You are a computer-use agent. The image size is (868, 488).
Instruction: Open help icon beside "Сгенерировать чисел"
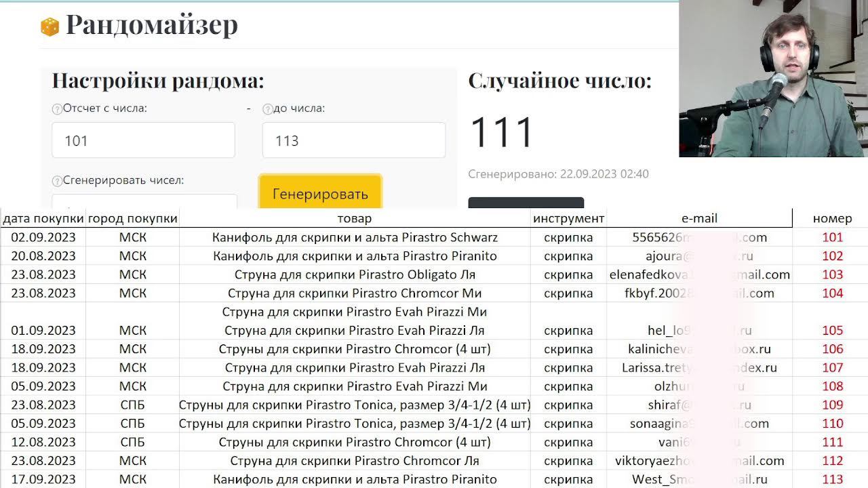[x=57, y=182]
